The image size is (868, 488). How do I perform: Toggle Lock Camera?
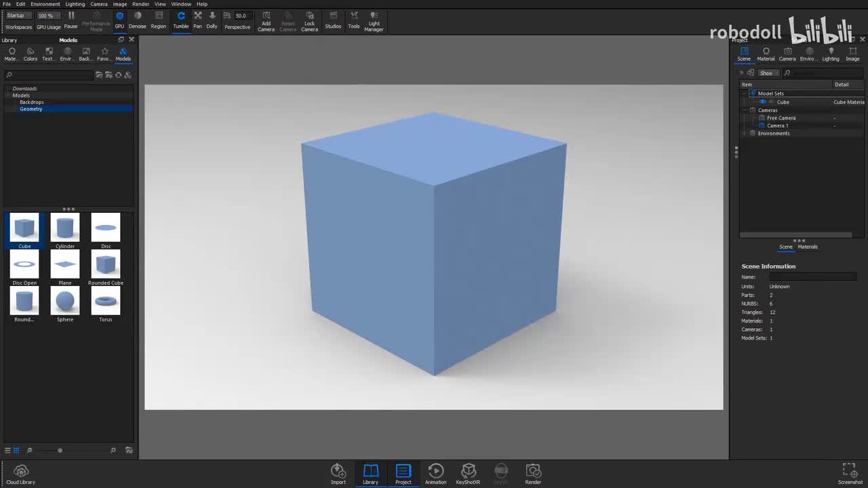309,21
